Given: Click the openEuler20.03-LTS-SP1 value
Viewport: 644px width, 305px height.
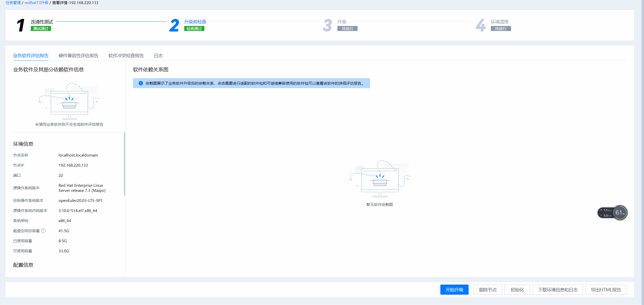Looking at the screenshot, I should (x=80, y=200).
